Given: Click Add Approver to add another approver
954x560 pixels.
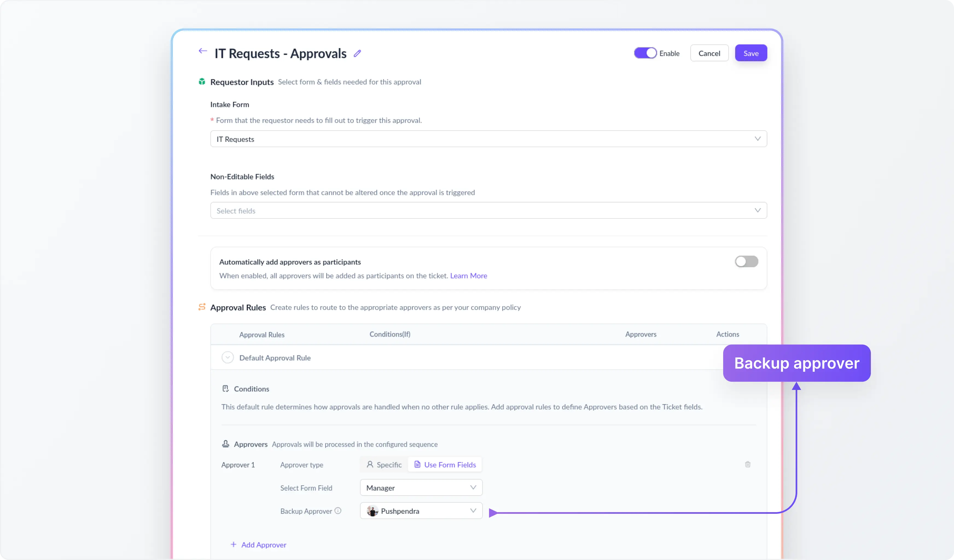Looking at the screenshot, I should coord(259,544).
